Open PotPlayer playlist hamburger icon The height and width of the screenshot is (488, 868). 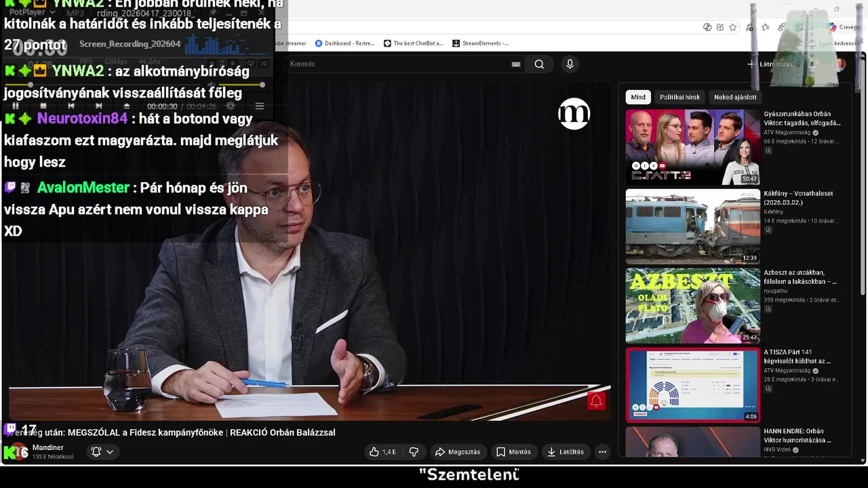tap(259, 106)
